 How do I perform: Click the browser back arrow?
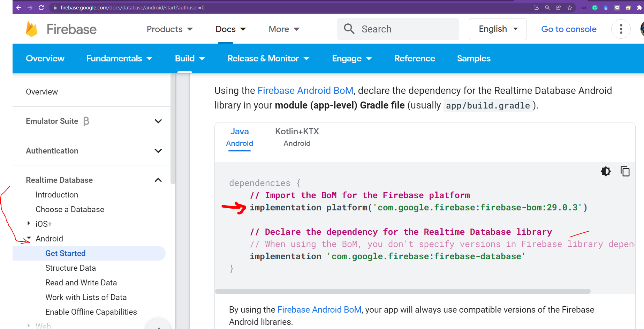click(19, 8)
